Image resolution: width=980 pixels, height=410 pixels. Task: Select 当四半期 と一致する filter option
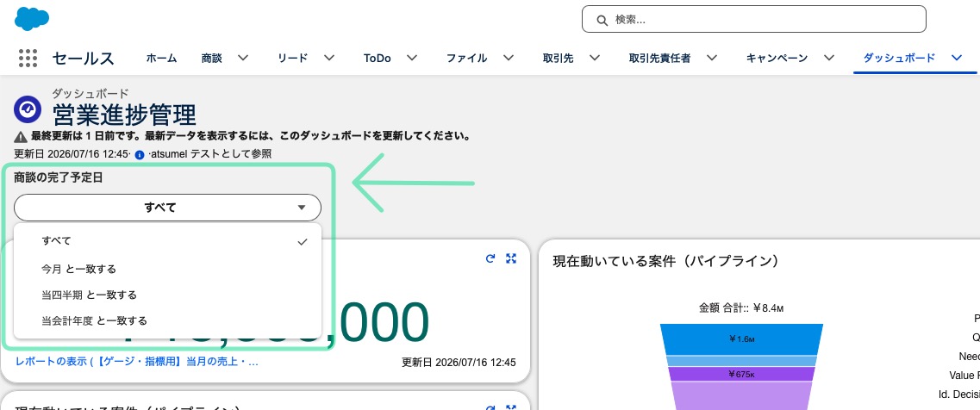tap(167, 295)
